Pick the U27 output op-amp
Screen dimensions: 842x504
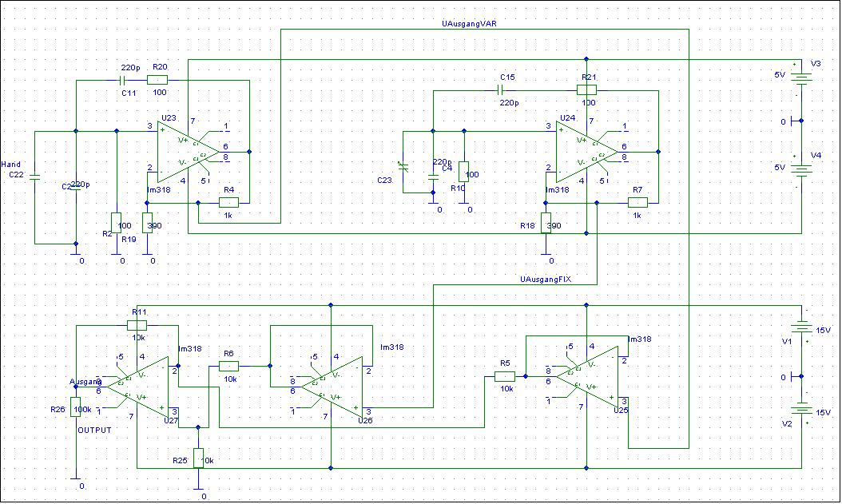pos(140,386)
